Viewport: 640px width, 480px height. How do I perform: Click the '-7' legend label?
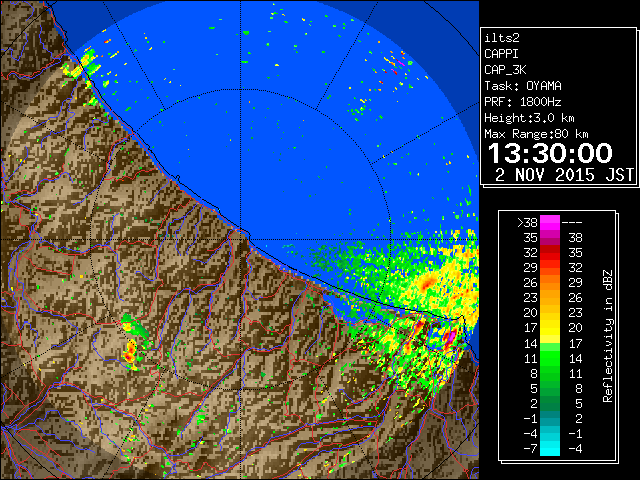[x=530, y=449]
